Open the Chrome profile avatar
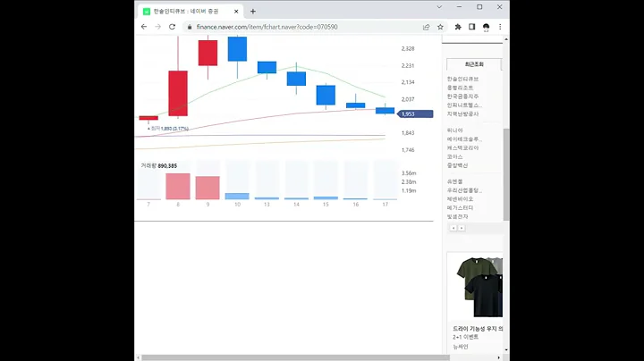 tap(486, 27)
